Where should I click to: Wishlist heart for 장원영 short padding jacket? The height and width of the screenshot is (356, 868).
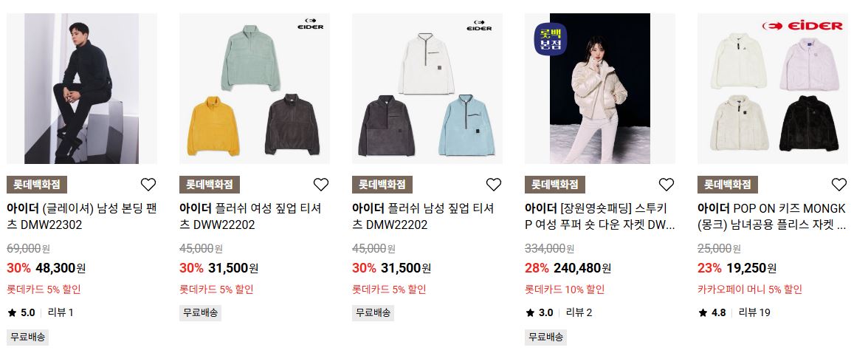666,185
